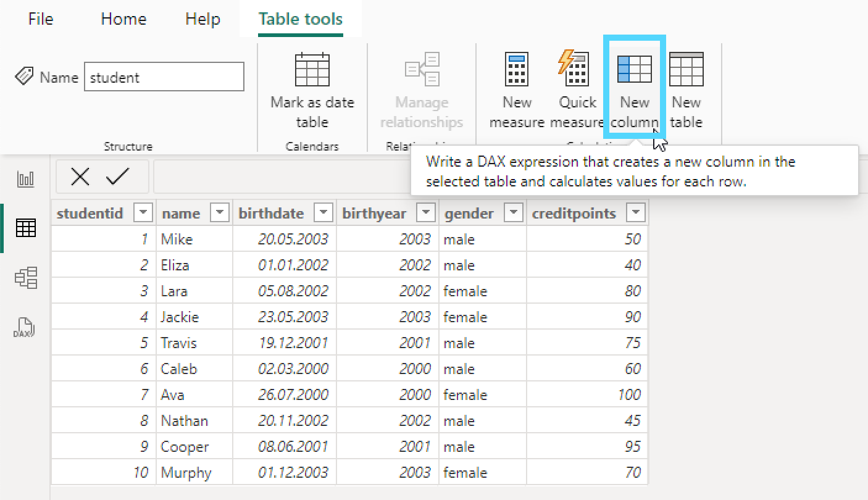The width and height of the screenshot is (868, 500).
Task: Open birthdate column filter dropdown
Action: coord(323,213)
